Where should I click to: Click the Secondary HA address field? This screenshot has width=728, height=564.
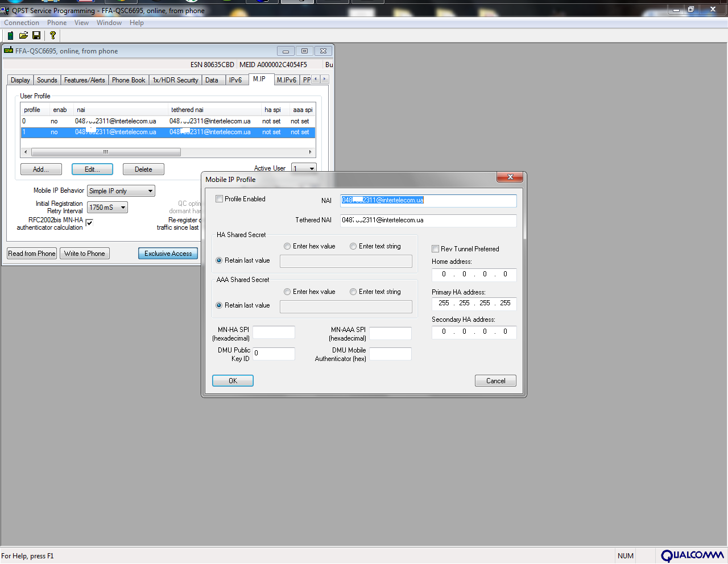point(474,332)
